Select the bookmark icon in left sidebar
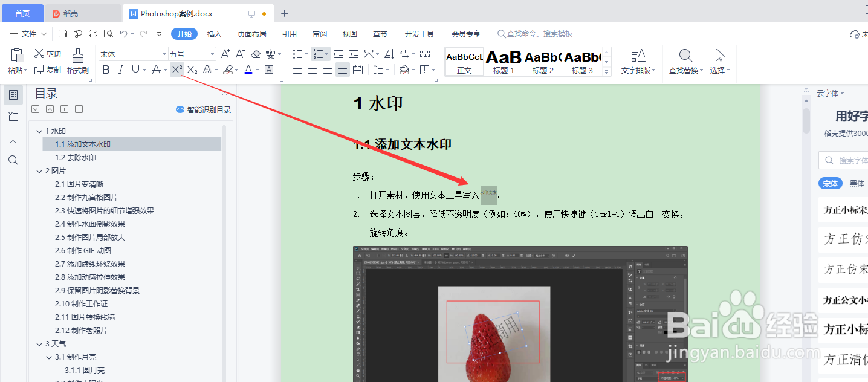Viewport: 868px width, 382px height. tap(13, 138)
